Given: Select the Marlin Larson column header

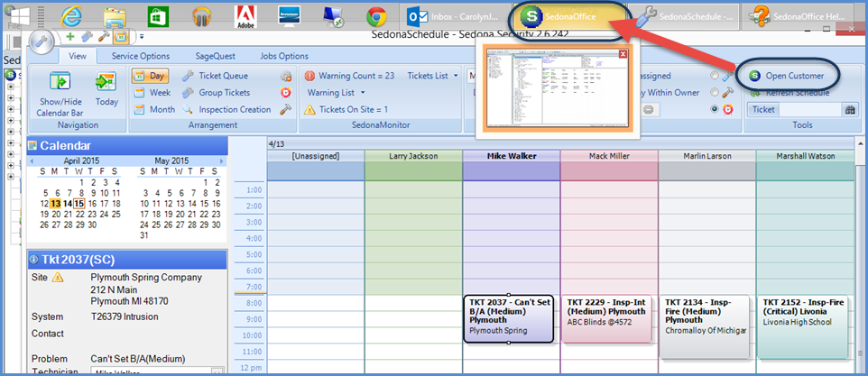Looking at the screenshot, I should point(706,157).
